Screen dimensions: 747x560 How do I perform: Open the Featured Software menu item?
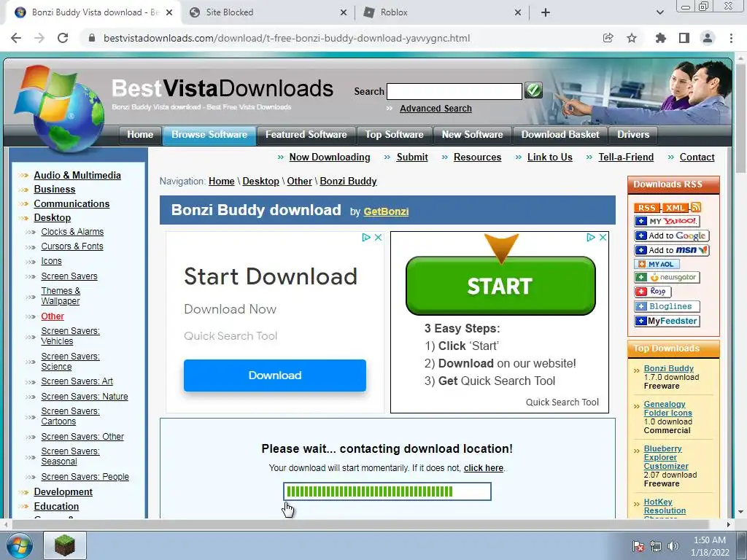pos(306,135)
